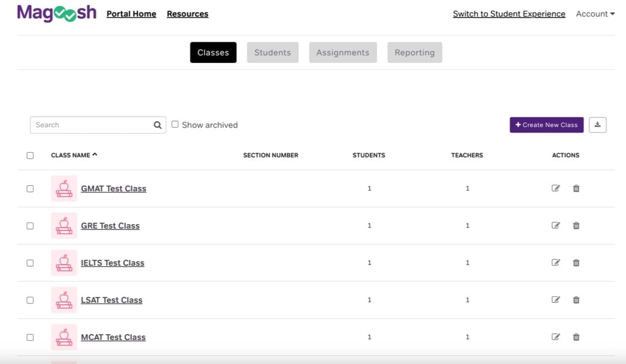The image size is (626, 364).
Task: Click the edit icon for MCAT Test Class
Action: pyautogui.click(x=556, y=337)
